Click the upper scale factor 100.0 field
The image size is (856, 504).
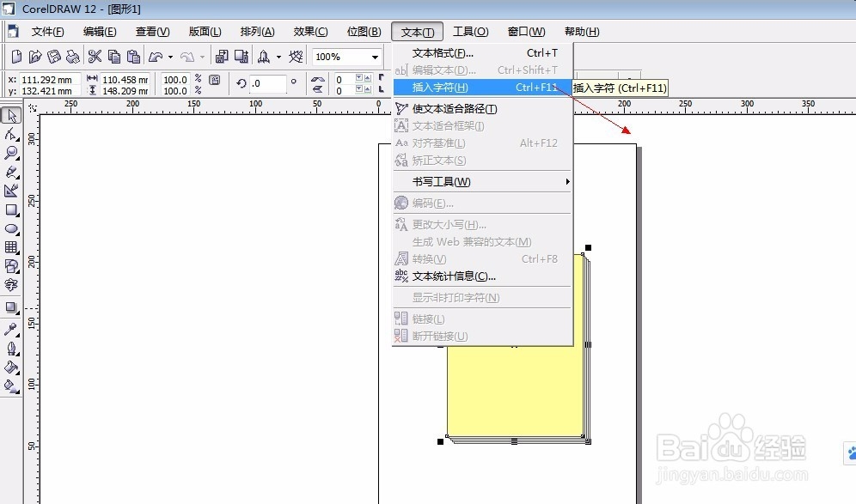tap(175, 80)
